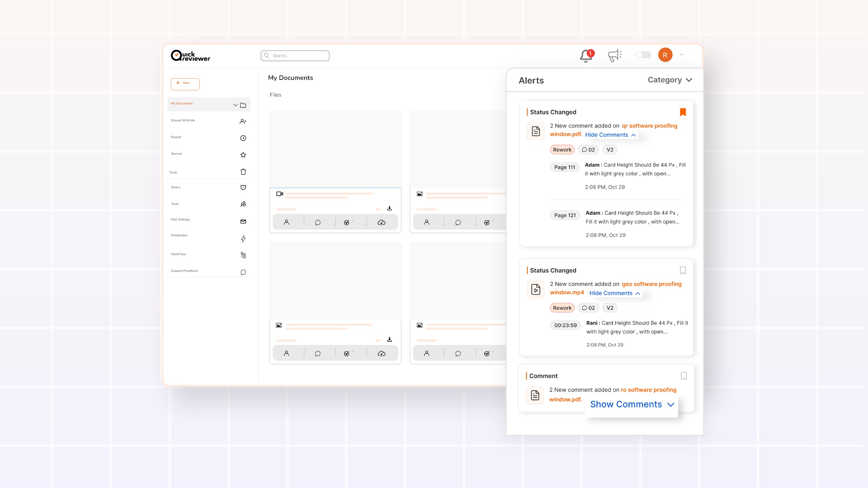
Task: Click the Search input field
Action: click(x=295, y=56)
